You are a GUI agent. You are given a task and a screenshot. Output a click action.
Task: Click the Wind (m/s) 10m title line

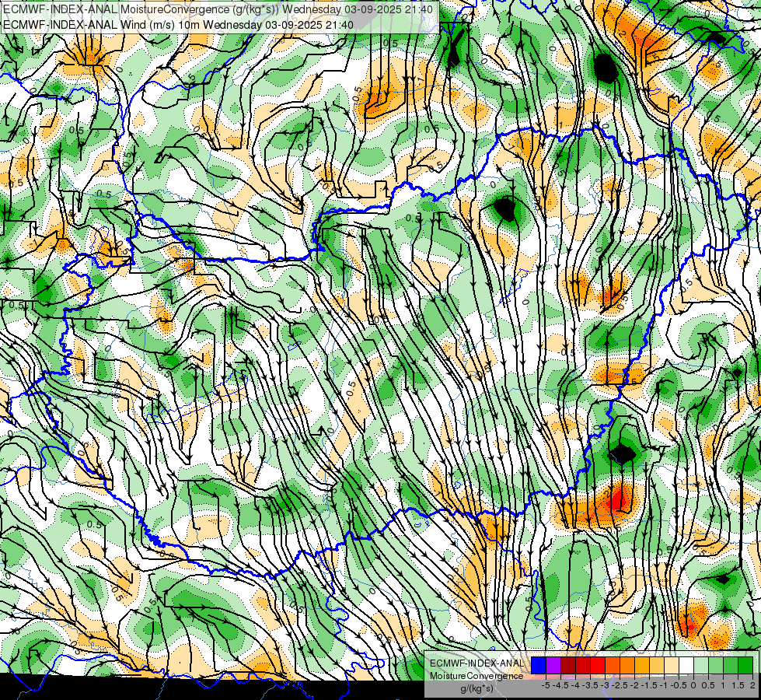[179, 24]
